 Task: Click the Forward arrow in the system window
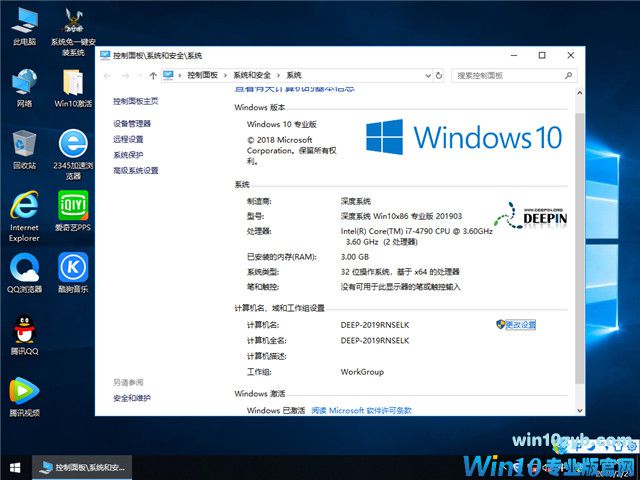[126, 76]
